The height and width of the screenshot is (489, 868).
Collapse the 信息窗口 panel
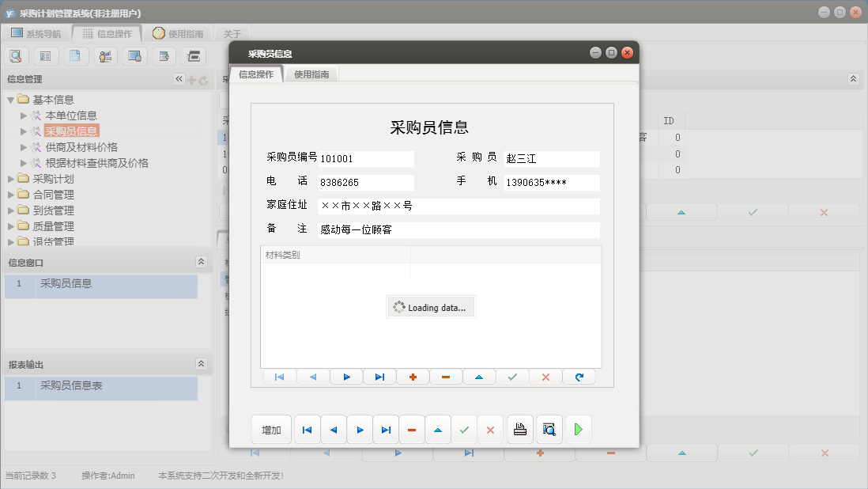200,261
